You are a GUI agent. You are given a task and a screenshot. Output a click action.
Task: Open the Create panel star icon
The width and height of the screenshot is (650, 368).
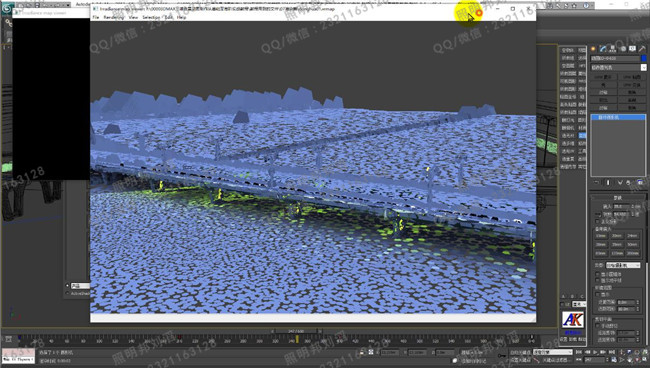593,49
